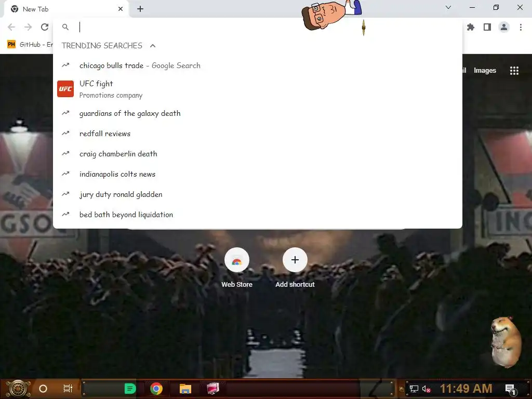Viewport: 532px width, 399px height.
Task: Reload the page with the refresh icon
Action: 45,27
